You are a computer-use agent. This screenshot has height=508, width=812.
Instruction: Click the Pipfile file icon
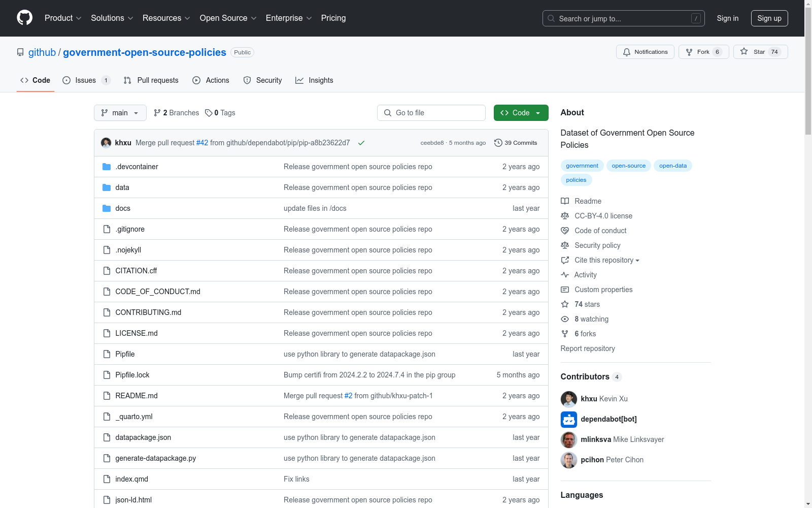107,354
